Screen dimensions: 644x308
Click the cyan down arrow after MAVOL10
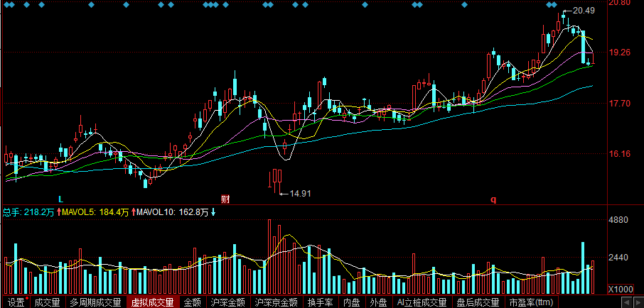click(x=213, y=212)
